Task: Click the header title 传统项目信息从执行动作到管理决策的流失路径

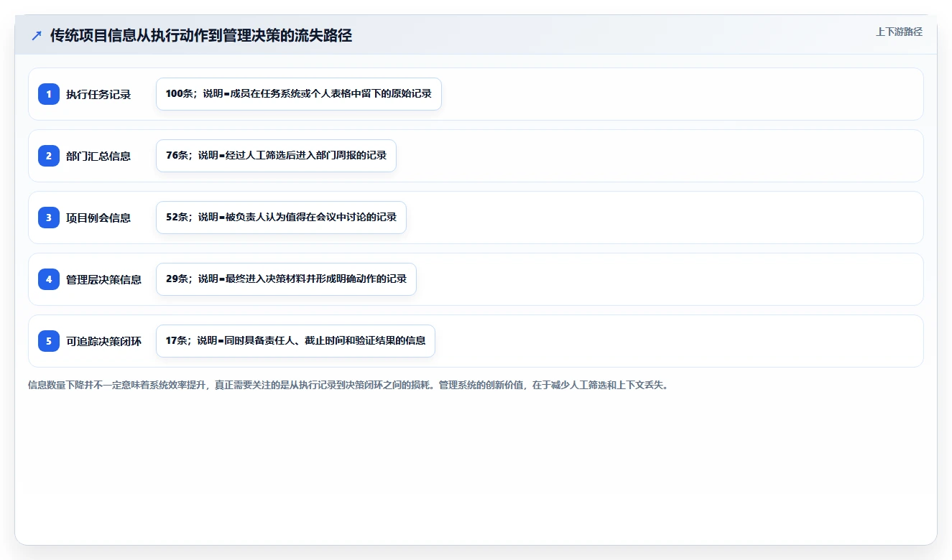Action: click(x=201, y=36)
